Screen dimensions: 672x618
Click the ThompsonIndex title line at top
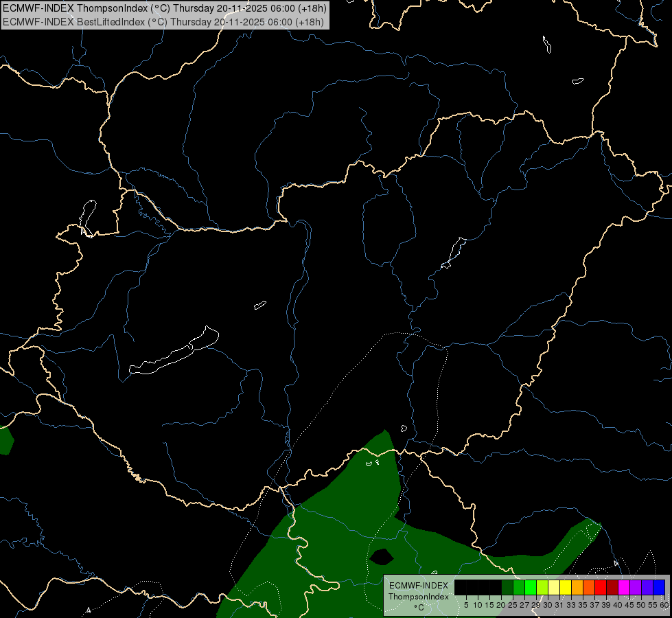(165, 8)
